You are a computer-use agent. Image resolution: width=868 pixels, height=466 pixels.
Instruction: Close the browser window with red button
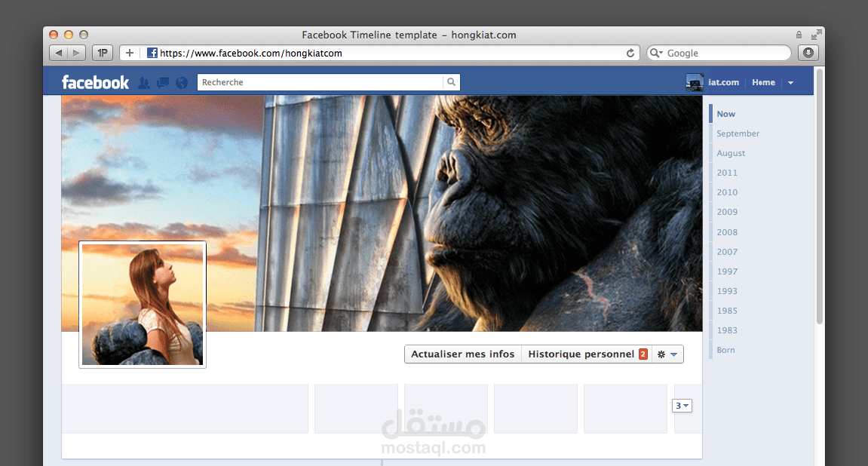[54, 35]
